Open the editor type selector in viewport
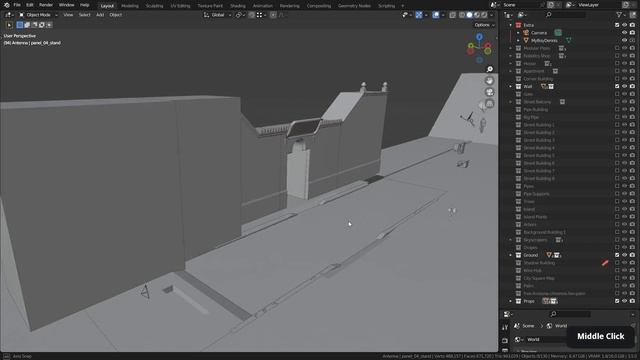 tap(9, 15)
